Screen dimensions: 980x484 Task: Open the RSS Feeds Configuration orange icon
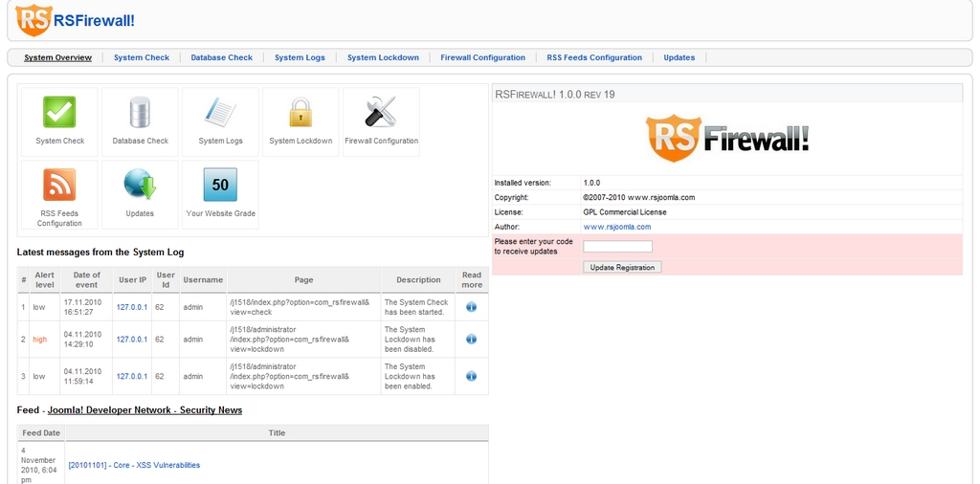pos(59,185)
